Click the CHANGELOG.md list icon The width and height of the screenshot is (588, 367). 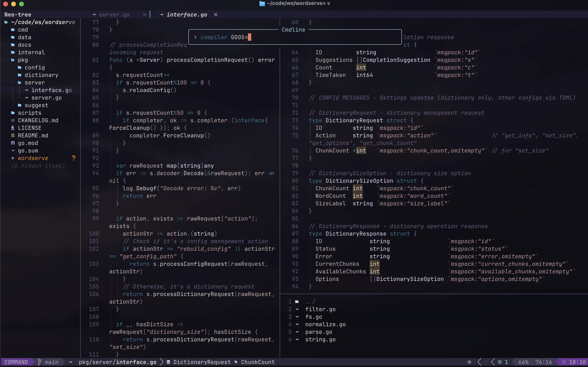13,120
